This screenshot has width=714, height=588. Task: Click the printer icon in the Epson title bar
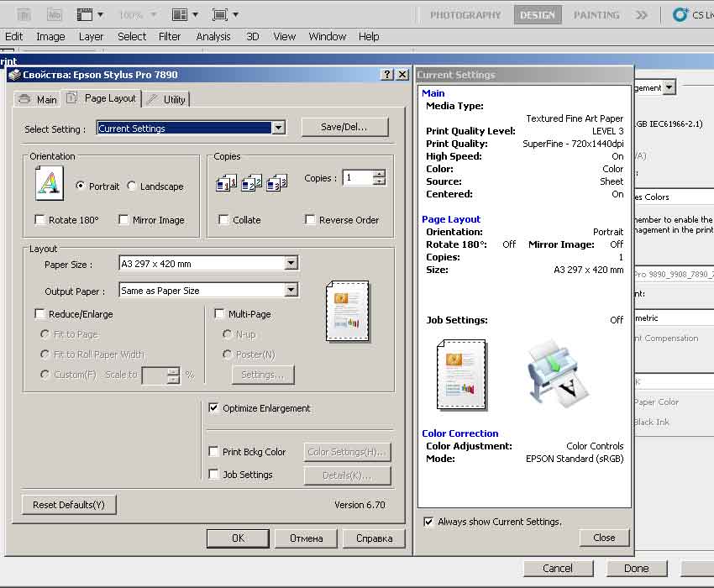(14, 75)
